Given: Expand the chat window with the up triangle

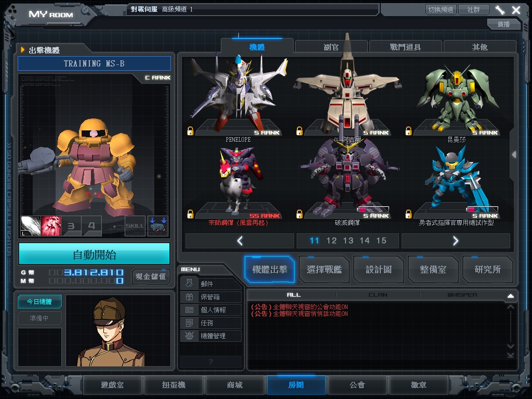Looking at the screenshot, I should [x=511, y=296].
